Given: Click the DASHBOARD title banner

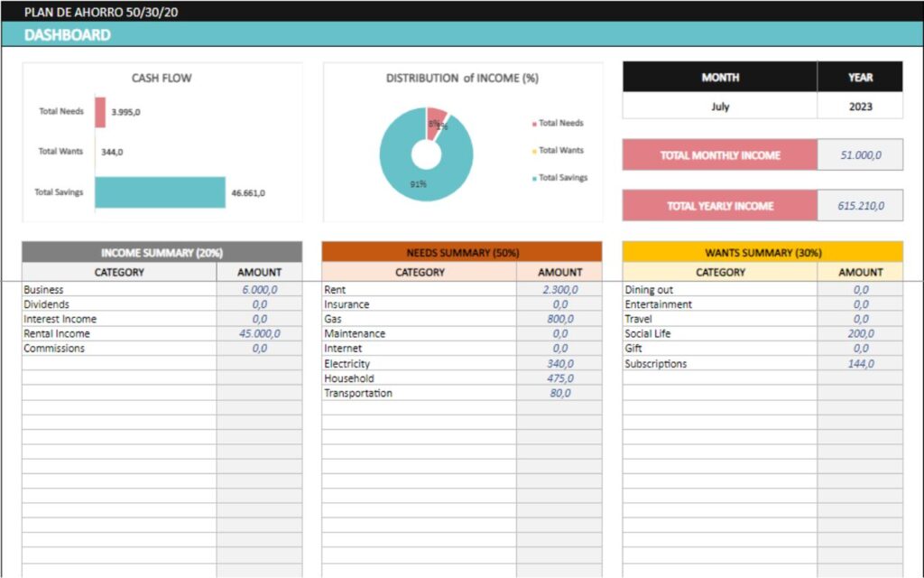Looking at the screenshot, I should click(x=462, y=34).
